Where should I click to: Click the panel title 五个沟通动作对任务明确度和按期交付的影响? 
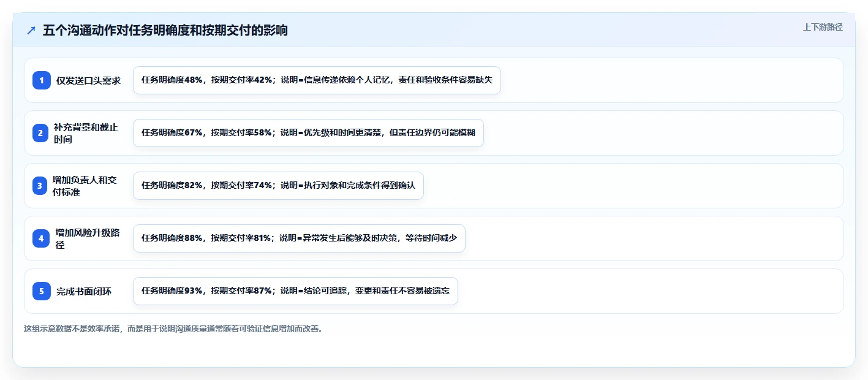pyautogui.click(x=165, y=31)
